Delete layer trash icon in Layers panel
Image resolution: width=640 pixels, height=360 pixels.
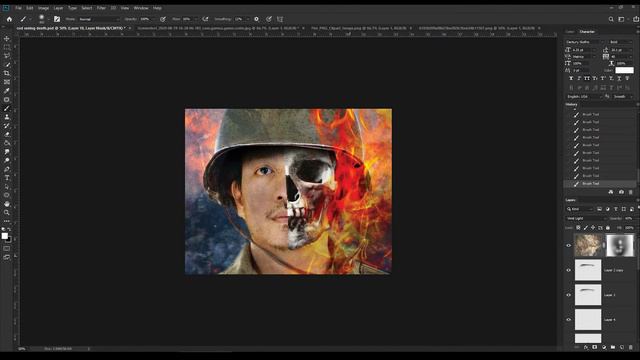(631, 347)
